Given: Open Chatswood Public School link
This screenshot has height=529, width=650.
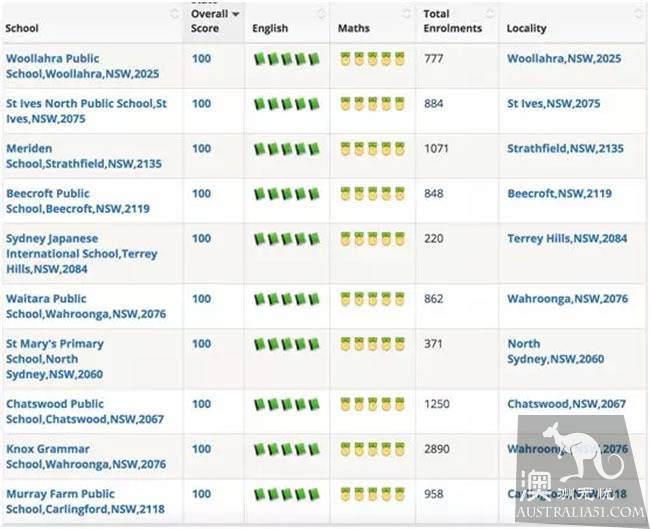Looking at the screenshot, I should point(85,411).
